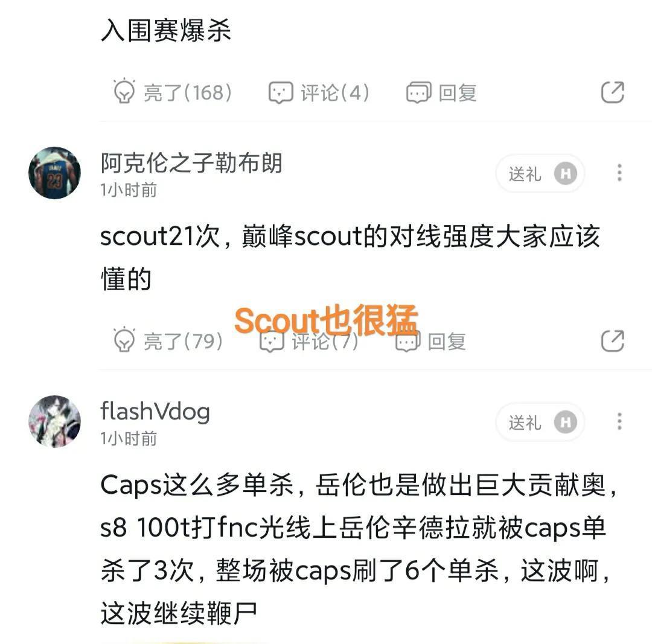Share 阿克伦之子勒布朗's comment using share icon

613,341
